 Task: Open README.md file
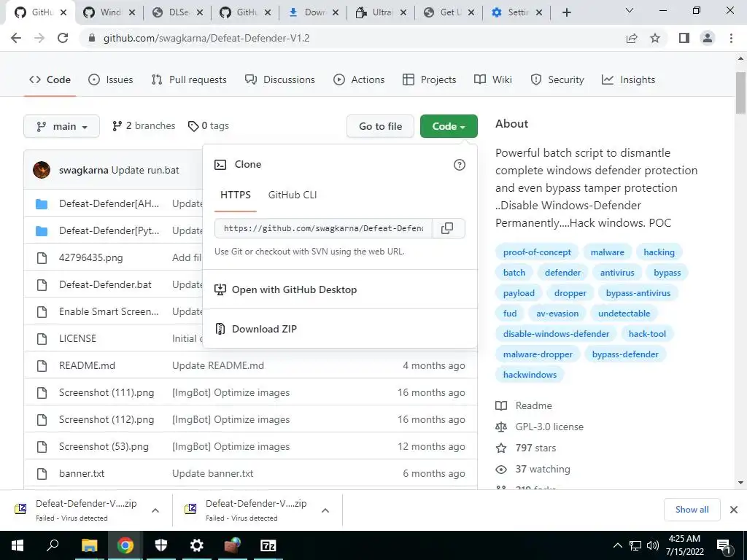point(88,366)
